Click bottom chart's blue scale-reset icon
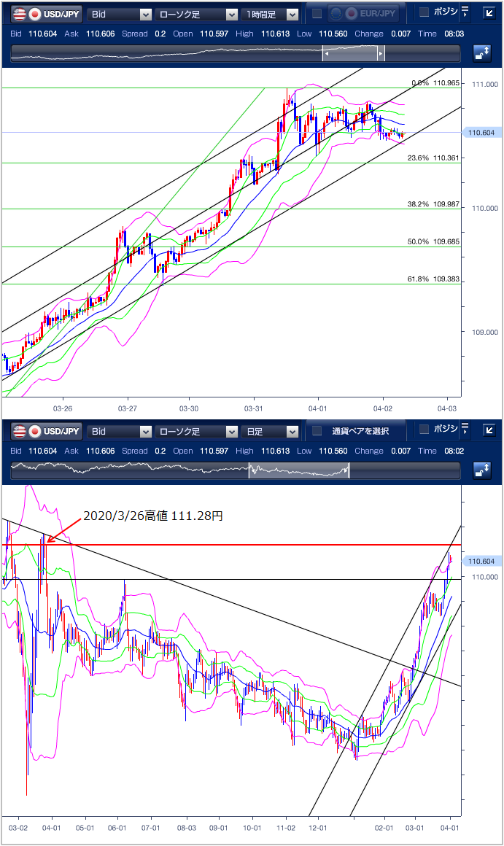The image size is (504, 846). point(482,470)
